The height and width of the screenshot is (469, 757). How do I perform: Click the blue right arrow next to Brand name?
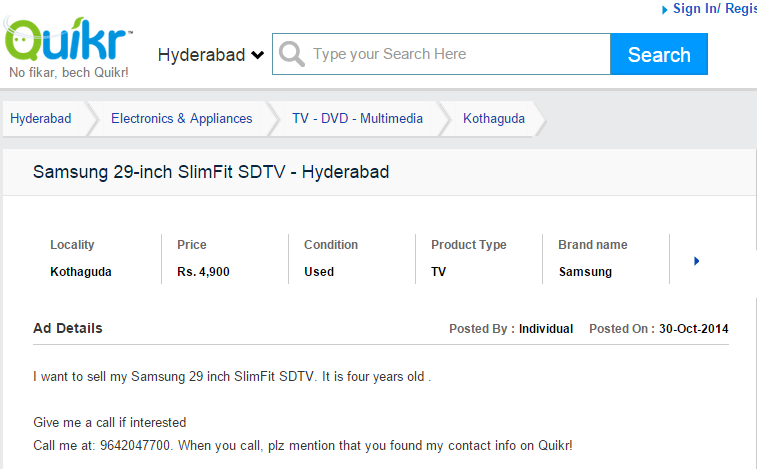pos(696,261)
